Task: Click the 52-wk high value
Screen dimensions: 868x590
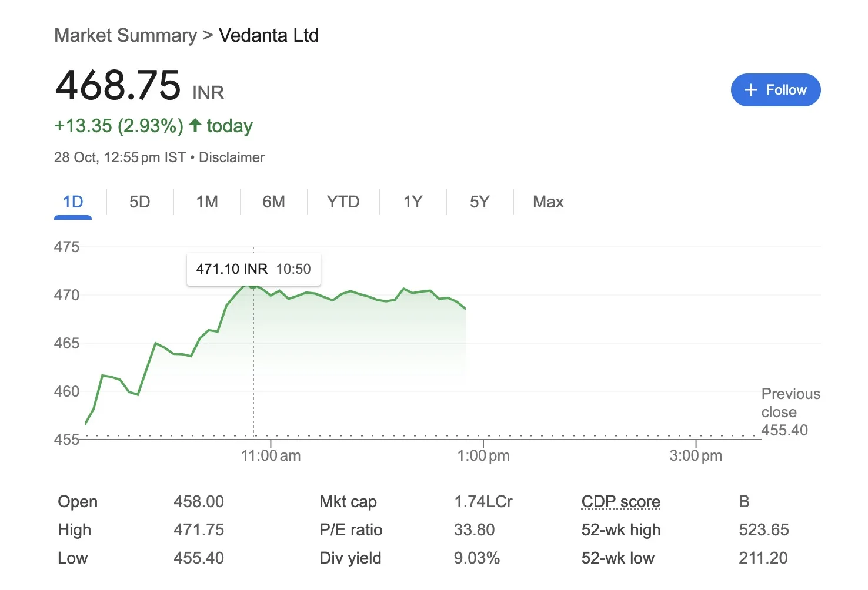Action: tap(763, 529)
